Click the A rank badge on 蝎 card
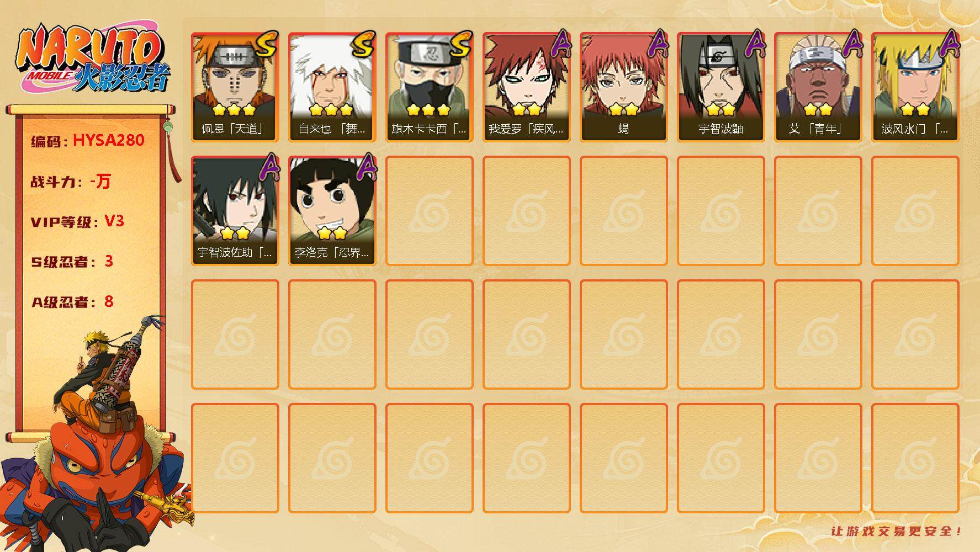980x552 pixels. click(x=657, y=43)
